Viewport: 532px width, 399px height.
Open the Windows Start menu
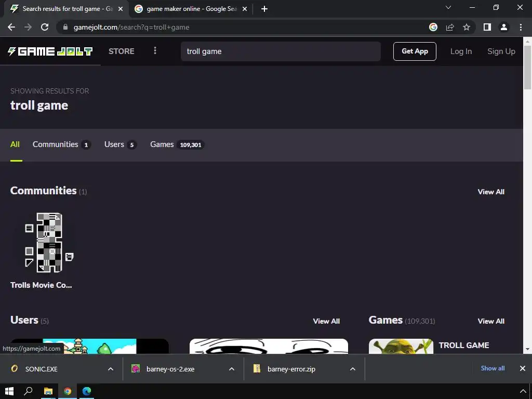[9, 391]
